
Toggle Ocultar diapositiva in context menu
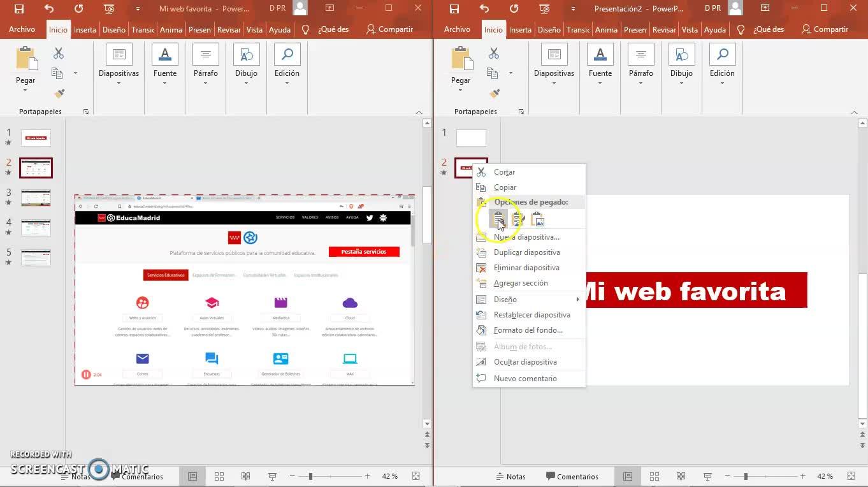[529, 362]
